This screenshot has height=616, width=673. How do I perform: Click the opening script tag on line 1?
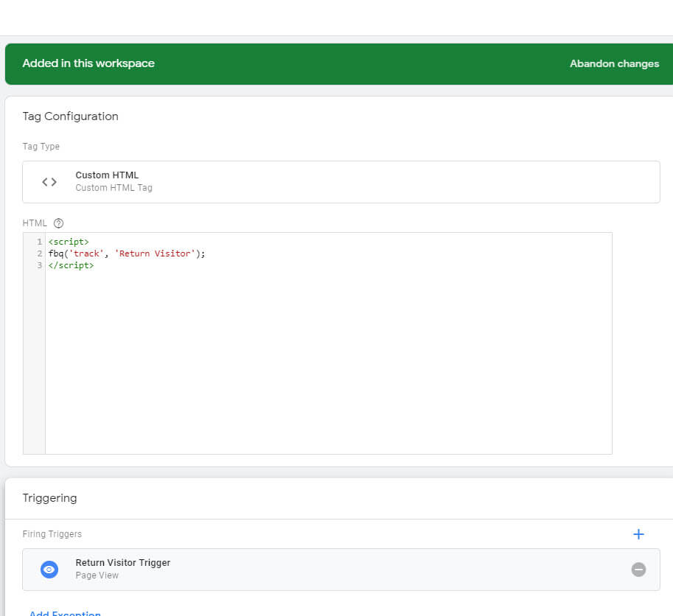pyautogui.click(x=69, y=242)
